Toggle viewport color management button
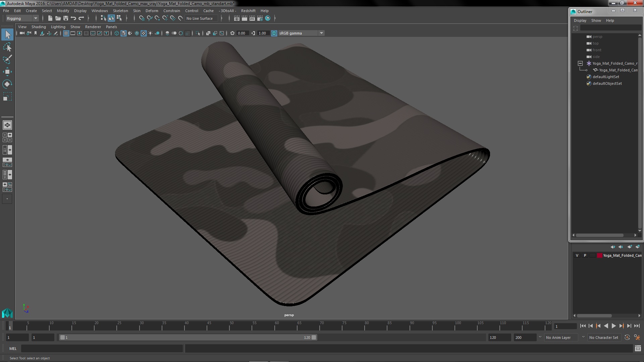Screen dimensions: 644x362 (274, 33)
